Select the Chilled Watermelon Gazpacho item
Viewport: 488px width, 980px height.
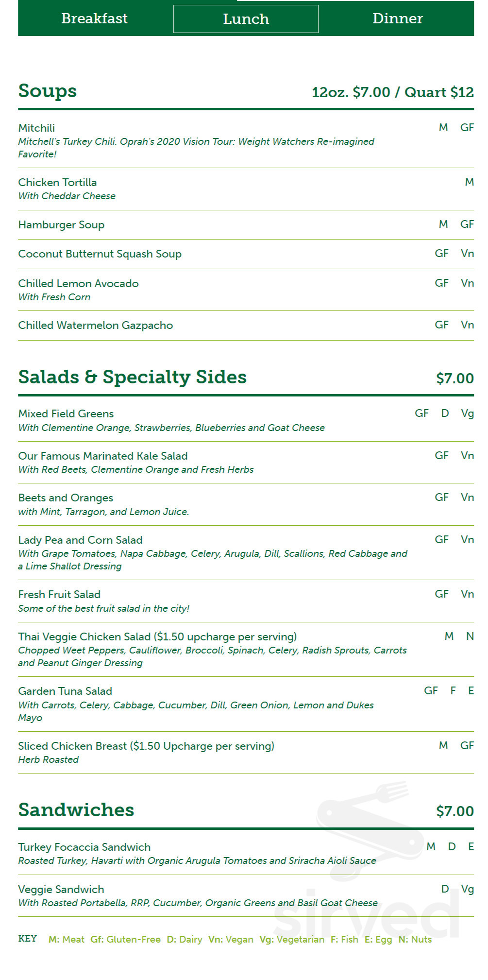pos(95,326)
